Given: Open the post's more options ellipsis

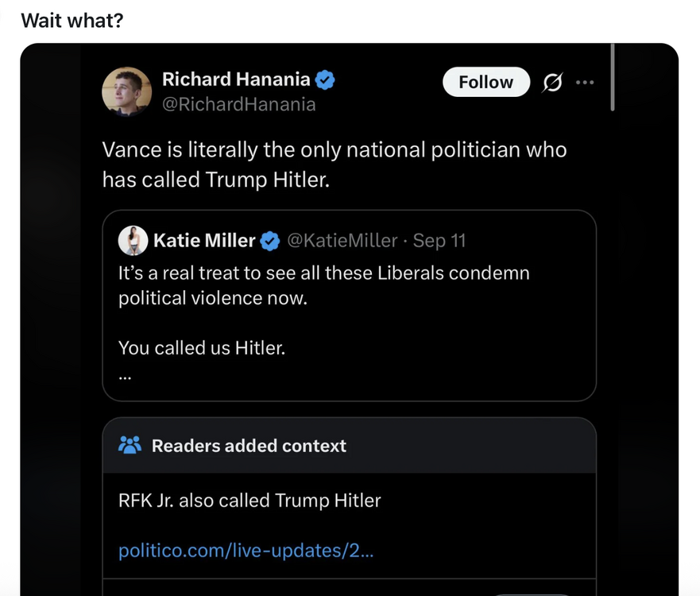Looking at the screenshot, I should 586,82.
